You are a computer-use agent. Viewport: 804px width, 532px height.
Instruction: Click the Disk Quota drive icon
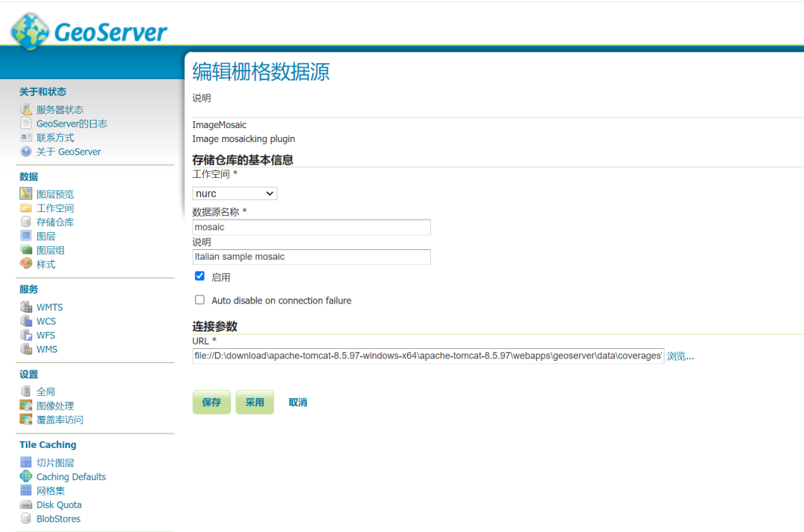tap(26, 504)
